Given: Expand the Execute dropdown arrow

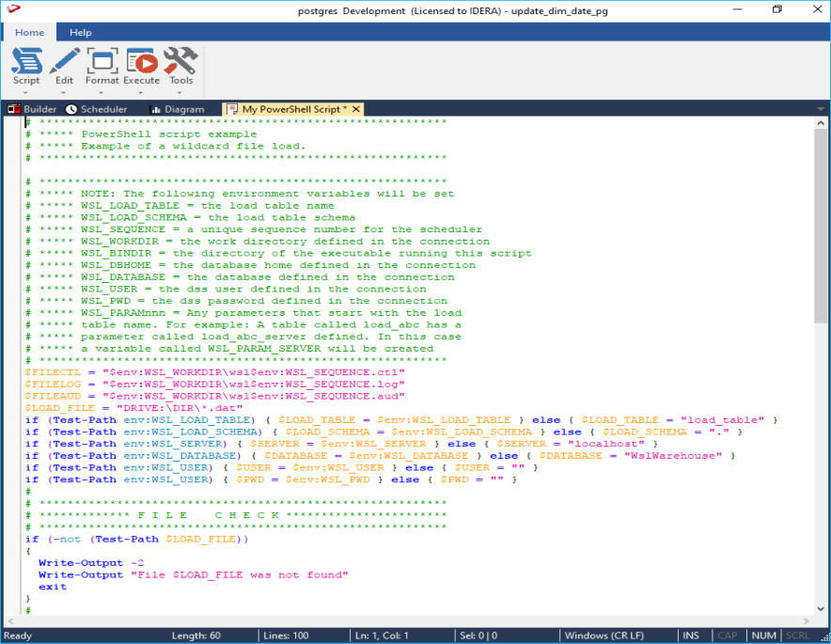Looking at the screenshot, I should tap(141, 93).
